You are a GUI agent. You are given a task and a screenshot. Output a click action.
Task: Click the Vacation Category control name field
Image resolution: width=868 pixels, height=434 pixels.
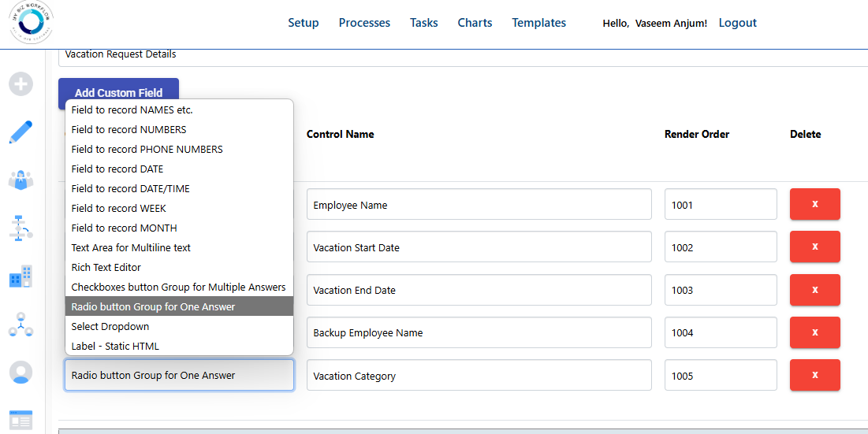(479, 376)
